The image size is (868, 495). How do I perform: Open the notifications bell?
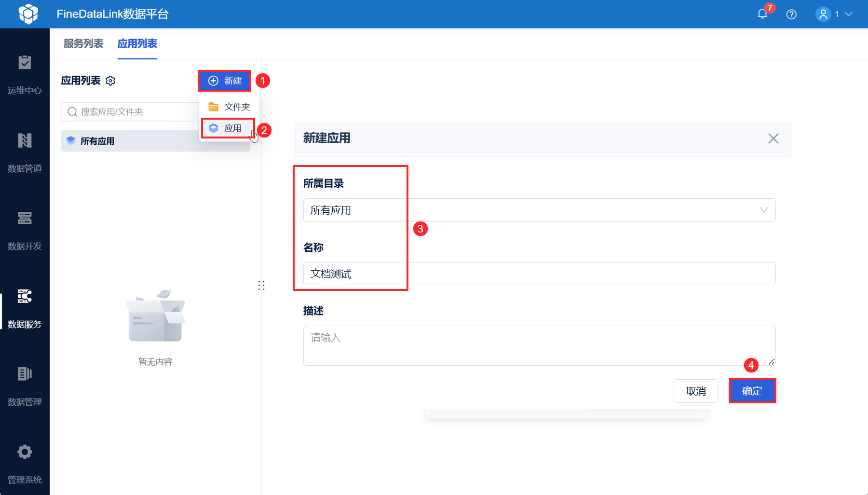pyautogui.click(x=762, y=14)
